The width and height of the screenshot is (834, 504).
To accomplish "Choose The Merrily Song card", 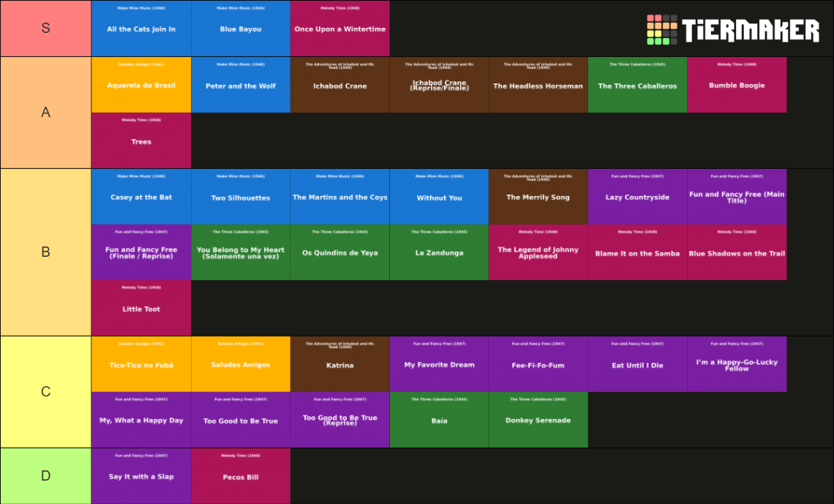I will (x=538, y=197).
